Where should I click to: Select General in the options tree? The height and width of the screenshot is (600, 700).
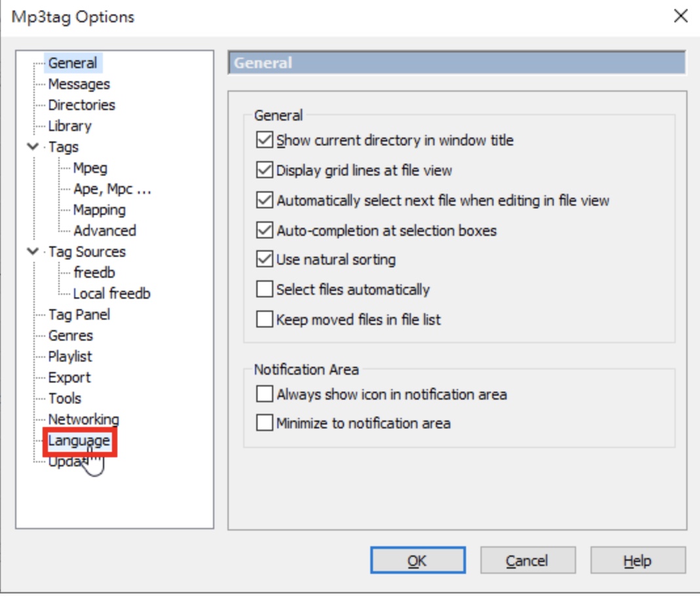(73, 63)
